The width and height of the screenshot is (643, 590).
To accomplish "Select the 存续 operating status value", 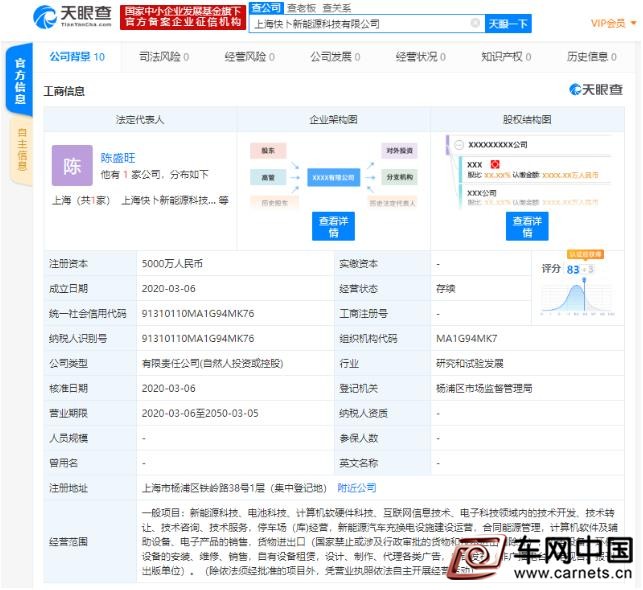I will (446, 289).
